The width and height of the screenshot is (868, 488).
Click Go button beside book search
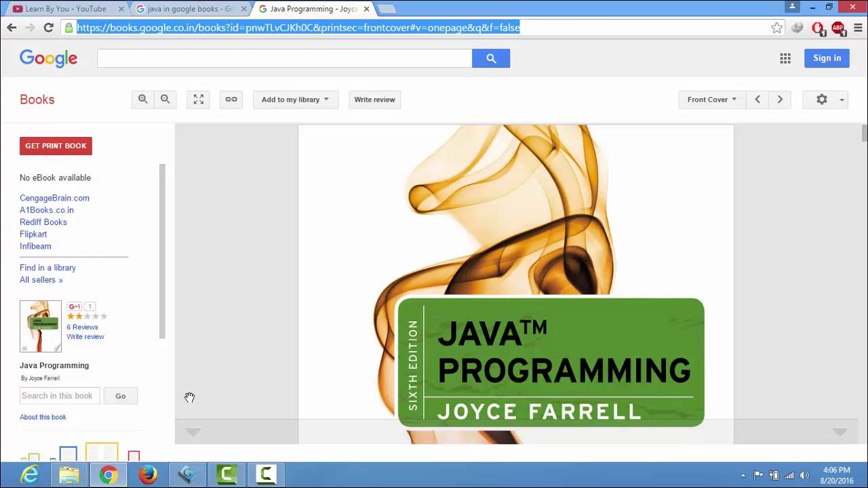pyautogui.click(x=121, y=396)
